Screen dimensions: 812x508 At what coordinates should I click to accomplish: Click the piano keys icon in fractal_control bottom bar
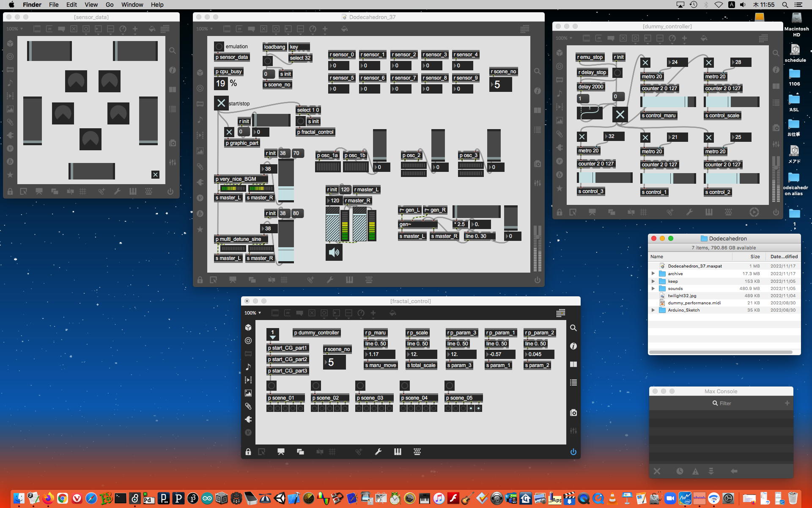[x=398, y=452]
